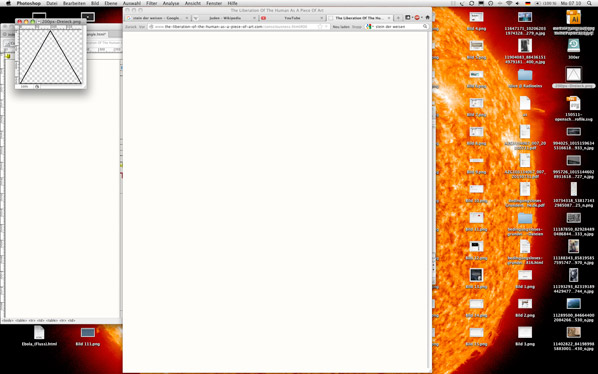The image size is (598, 374).
Task: Open the German flag input source menu
Action: coord(527,3)
